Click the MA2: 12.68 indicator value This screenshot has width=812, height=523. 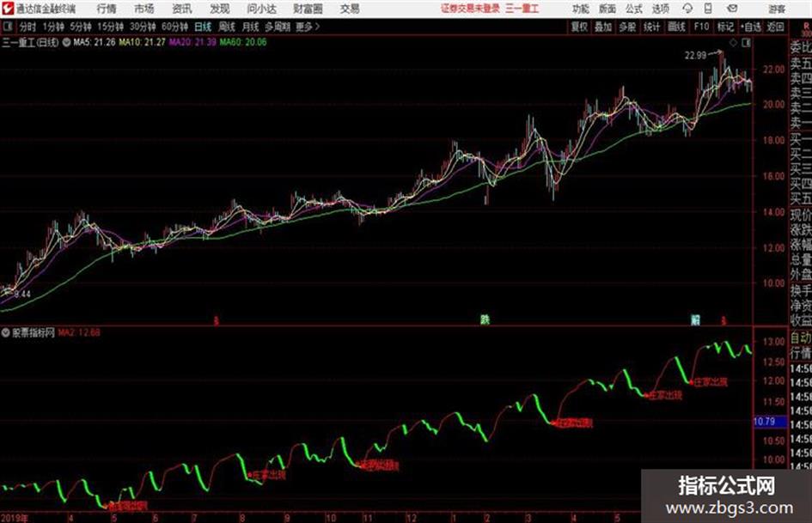click(79, 333)
